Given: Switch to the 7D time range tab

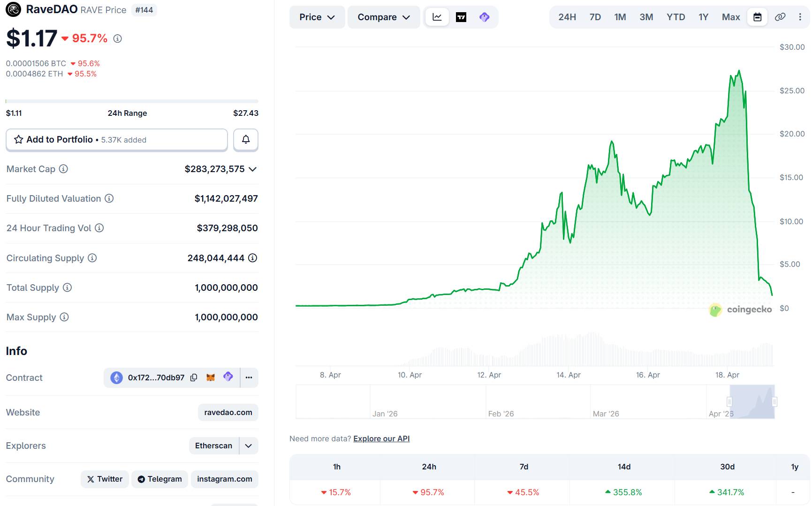Looking at the screenshot, I should [x=595, y=17].
